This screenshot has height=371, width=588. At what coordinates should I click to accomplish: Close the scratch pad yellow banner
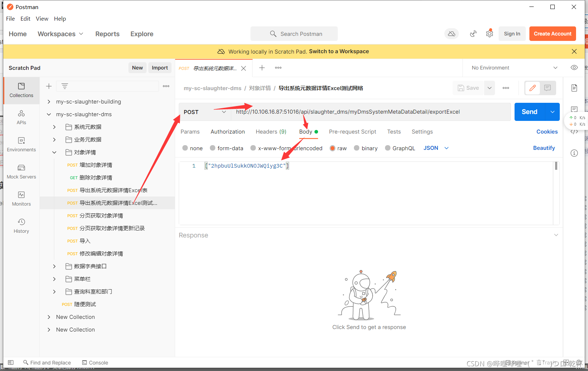pyautogui.click(x=574, y=51)
